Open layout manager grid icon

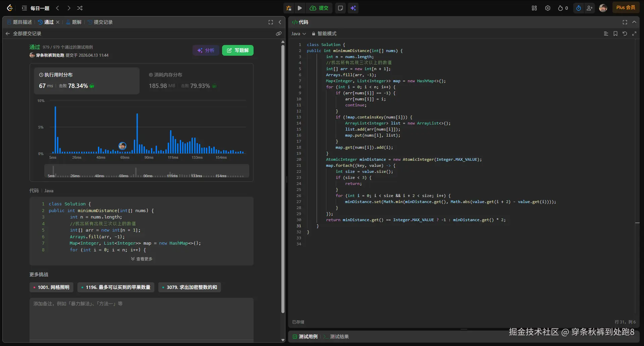pyautogui.click(x=534, y=8)
